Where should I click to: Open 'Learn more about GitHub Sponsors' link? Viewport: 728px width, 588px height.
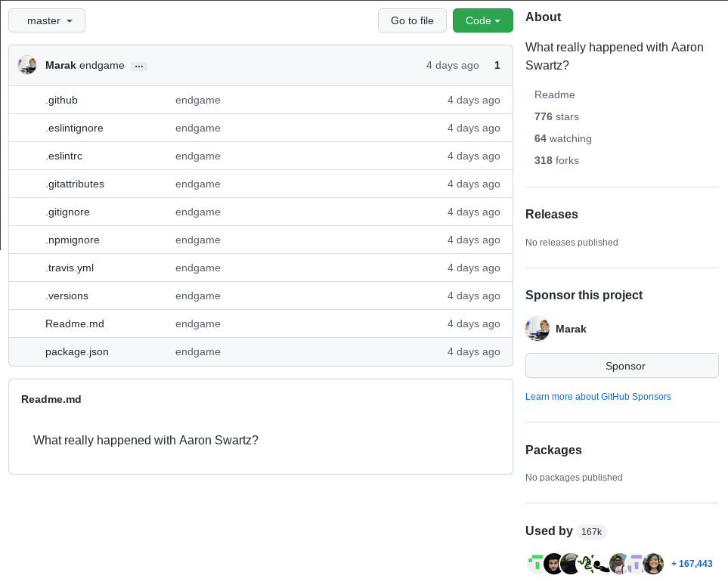tap(598, 396)
